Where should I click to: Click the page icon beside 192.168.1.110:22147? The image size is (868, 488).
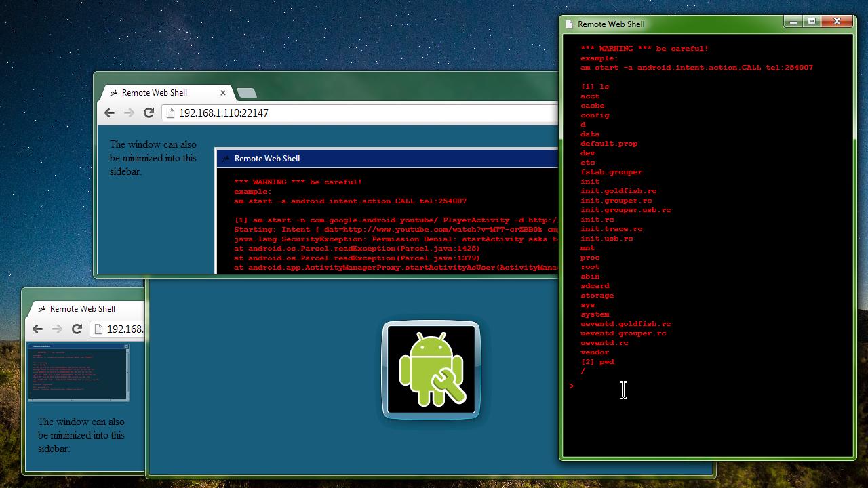point(171,113)
